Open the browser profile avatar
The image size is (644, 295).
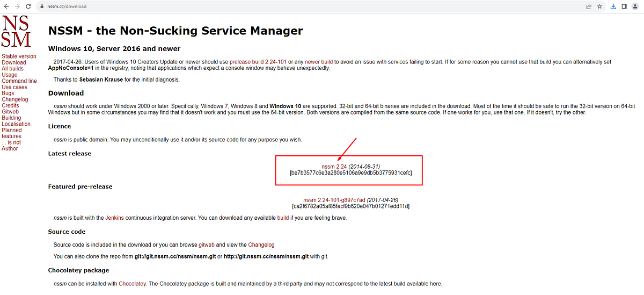[x=635, y=6]
